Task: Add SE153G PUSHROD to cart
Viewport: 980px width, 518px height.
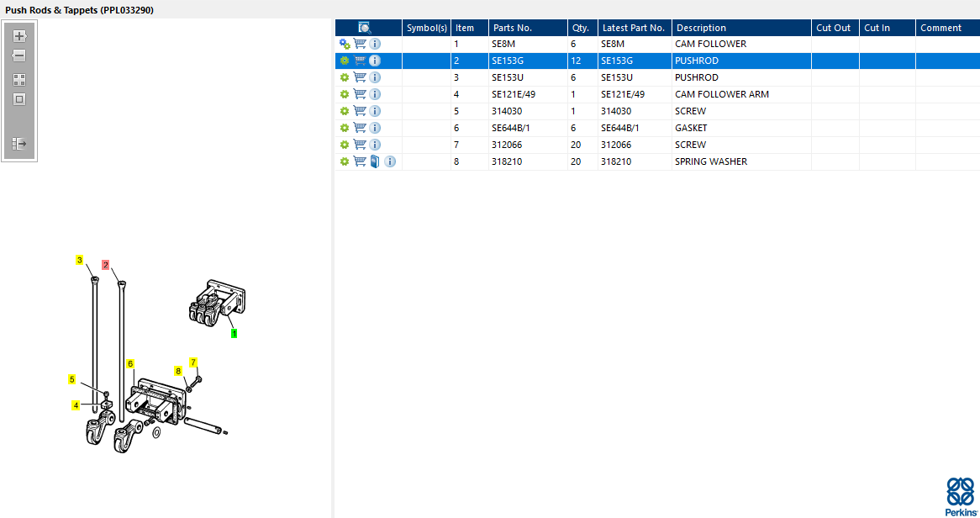Action: [360, 61]
